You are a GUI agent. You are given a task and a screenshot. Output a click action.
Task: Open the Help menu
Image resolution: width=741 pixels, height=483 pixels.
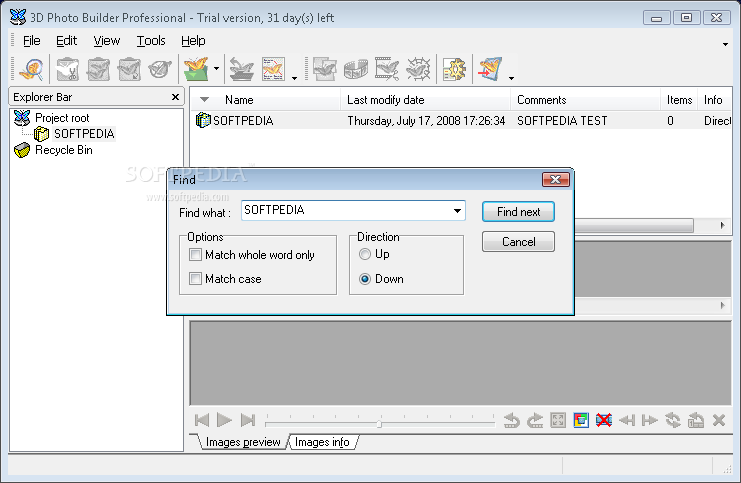click(193, 41)
